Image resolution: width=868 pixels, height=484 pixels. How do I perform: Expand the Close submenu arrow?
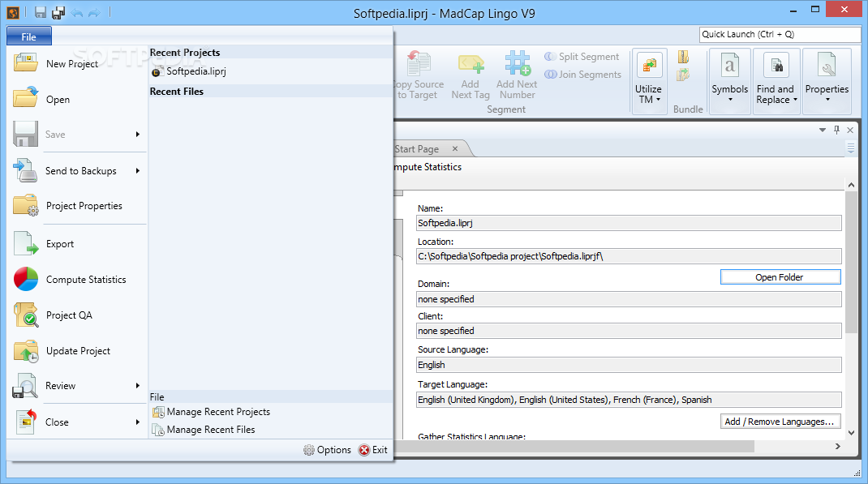pyautogui.click(x=138, y=422)
